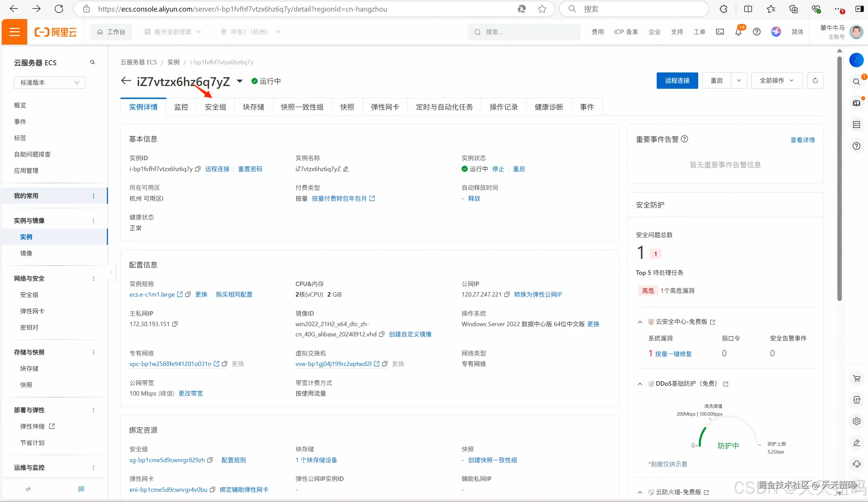The height and width of the screenshot is (502, 868).
Task: Switch to the 安全组 tab
Action: tap(215, 107)
